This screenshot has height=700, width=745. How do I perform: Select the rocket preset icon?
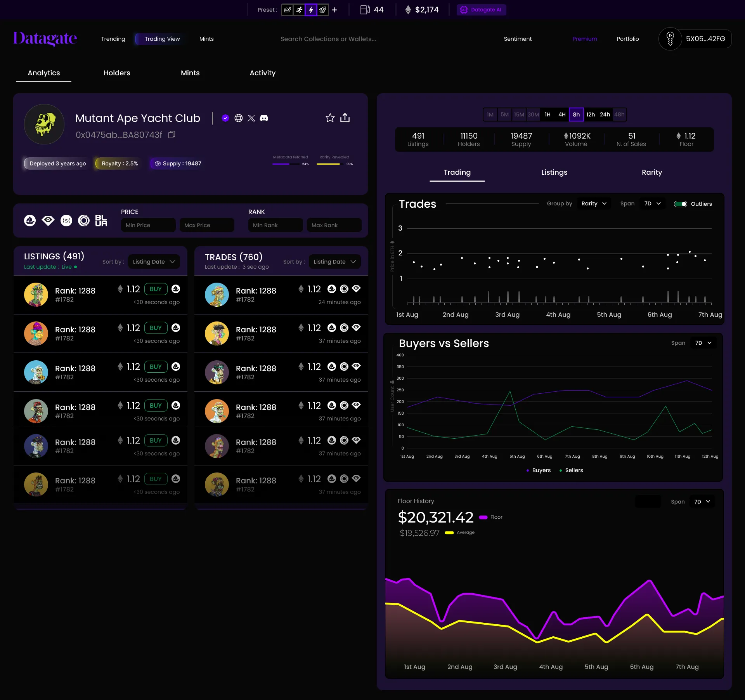pyautogui.click(x=323, y=10)
